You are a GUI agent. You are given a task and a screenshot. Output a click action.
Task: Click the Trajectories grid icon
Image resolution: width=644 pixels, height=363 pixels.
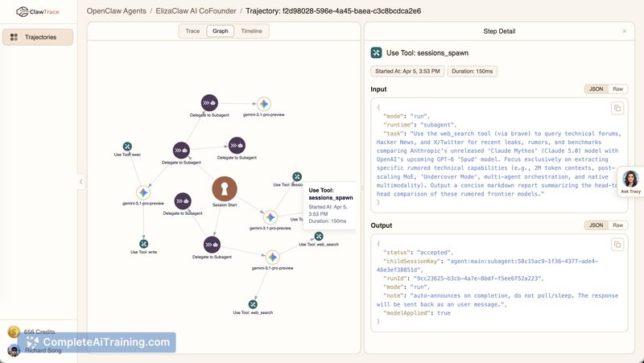[x=14, y=37]
